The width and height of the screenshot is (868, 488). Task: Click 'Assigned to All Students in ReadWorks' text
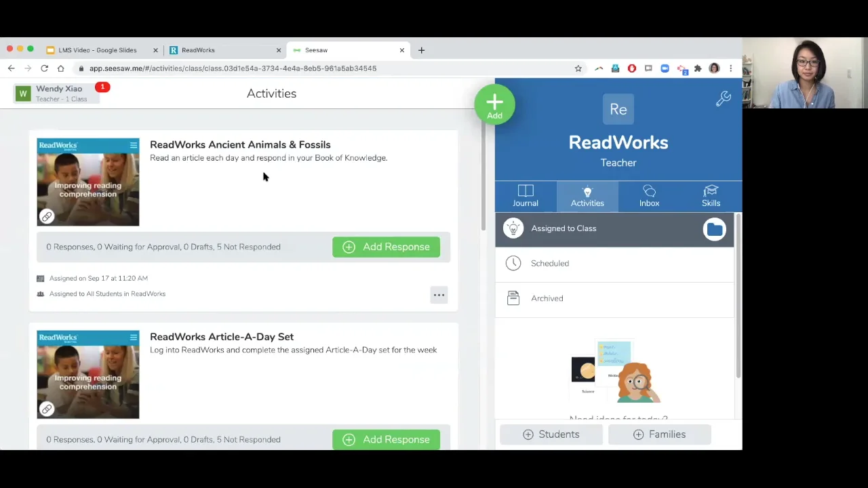(x=107, y=294)
